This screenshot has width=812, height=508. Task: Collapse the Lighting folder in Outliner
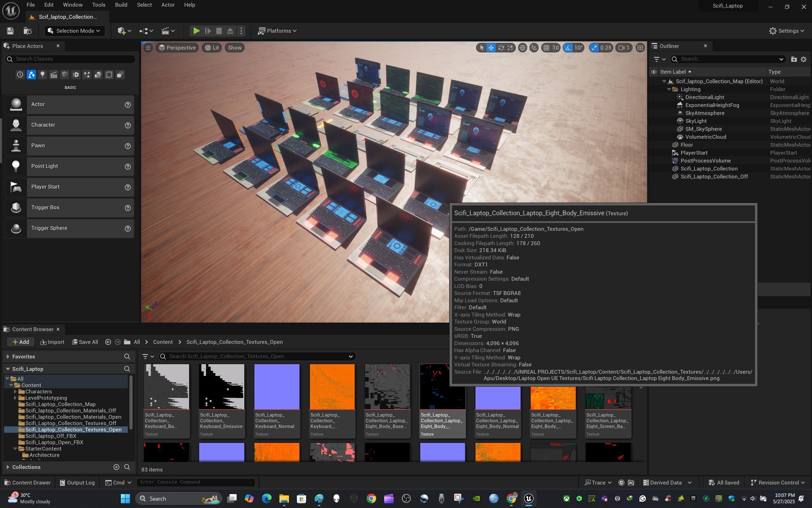click(x=668, y=89)
